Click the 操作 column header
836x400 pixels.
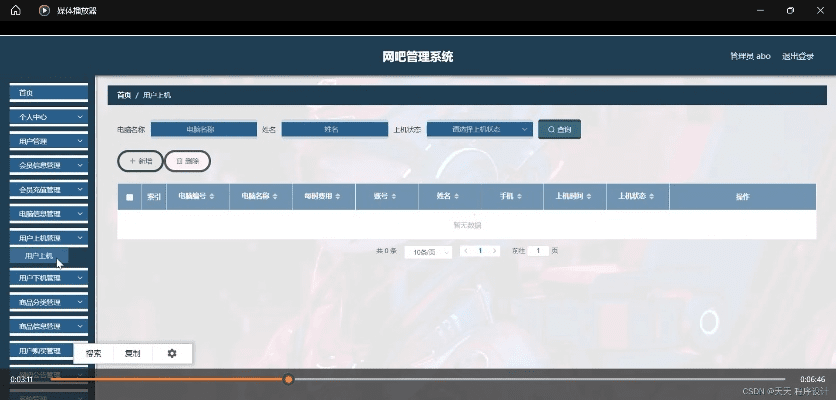743,197
